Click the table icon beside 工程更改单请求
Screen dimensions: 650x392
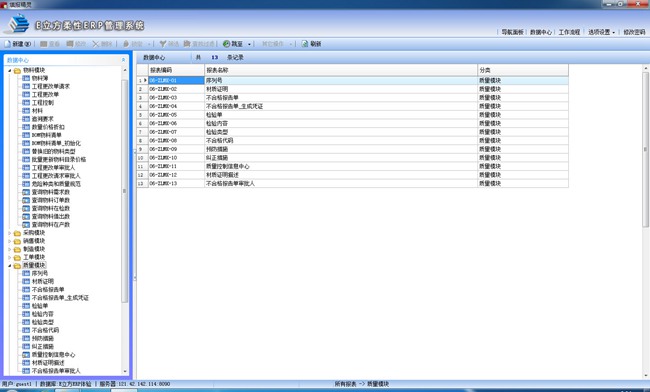(26, 86)
